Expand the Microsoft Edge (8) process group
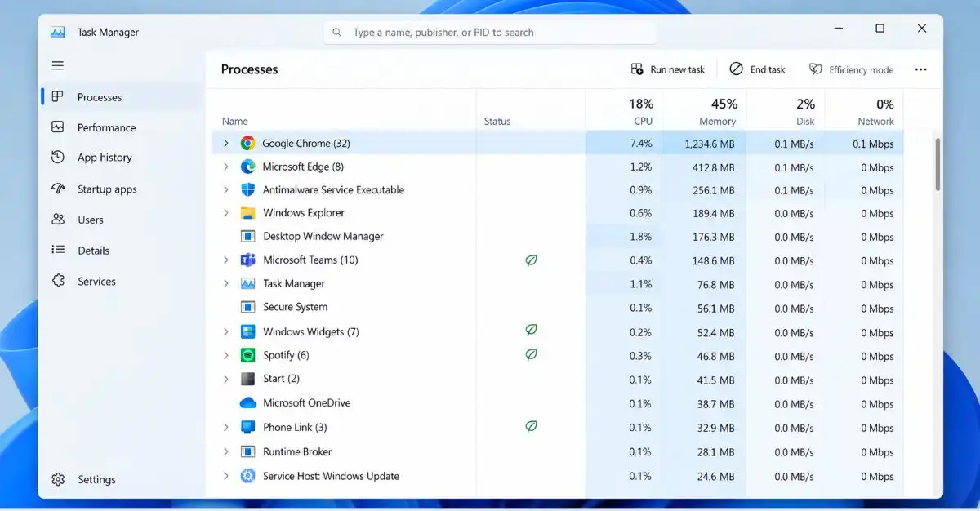 pyautogui.click(x=226, y=167)
